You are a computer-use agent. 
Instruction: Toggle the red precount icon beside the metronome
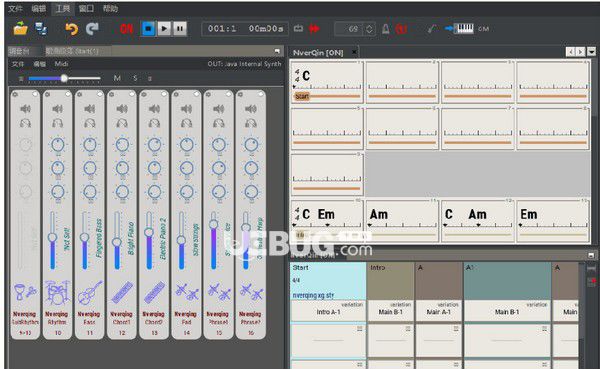point(401,29)
